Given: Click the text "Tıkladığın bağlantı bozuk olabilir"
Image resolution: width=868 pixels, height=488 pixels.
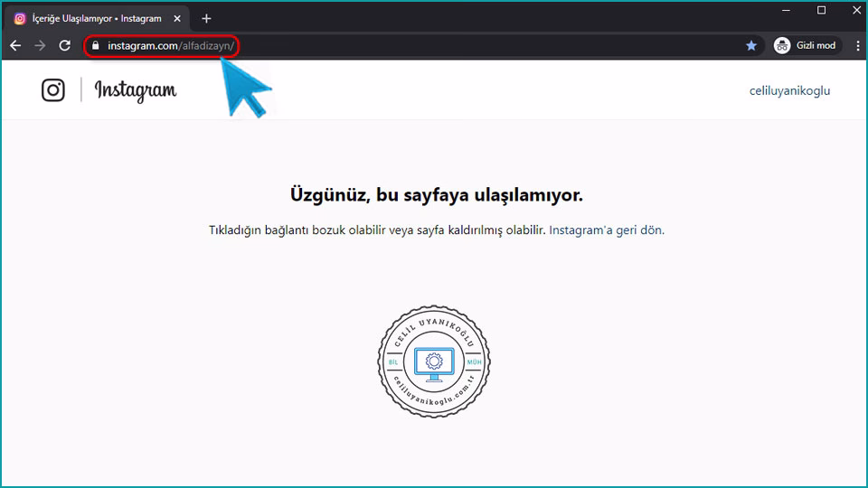Looking at the screenshot, I should pyautogui.click(x=297, y=230).
